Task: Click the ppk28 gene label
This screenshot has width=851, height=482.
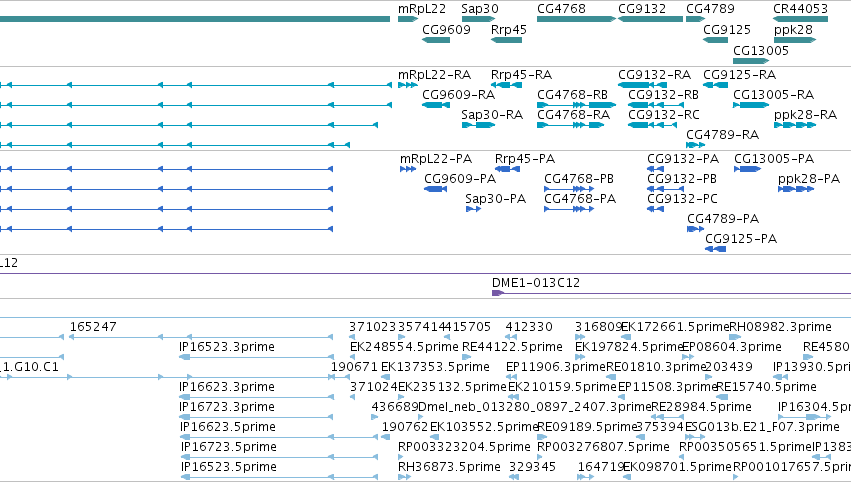Action: [x=793, y=29]
